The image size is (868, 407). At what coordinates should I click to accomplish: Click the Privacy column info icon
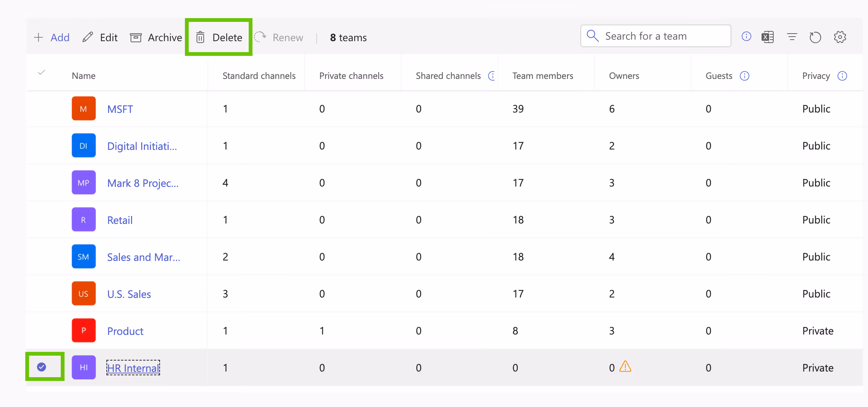pos(842,76)
